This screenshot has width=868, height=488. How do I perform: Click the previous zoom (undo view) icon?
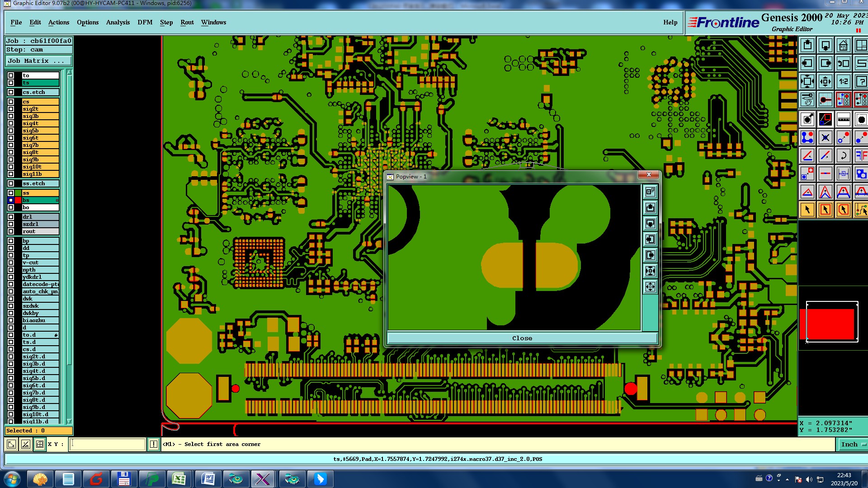(843, 64)
